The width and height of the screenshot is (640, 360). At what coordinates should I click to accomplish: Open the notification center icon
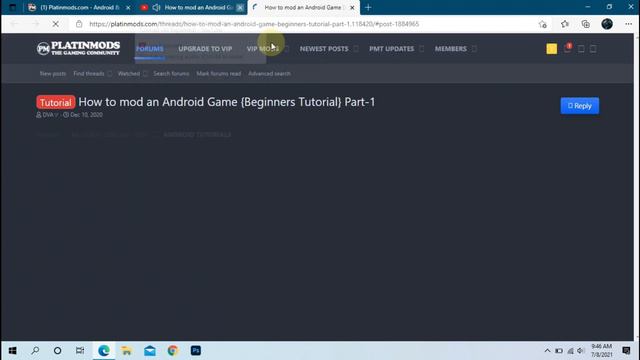(x=626, y=351)
